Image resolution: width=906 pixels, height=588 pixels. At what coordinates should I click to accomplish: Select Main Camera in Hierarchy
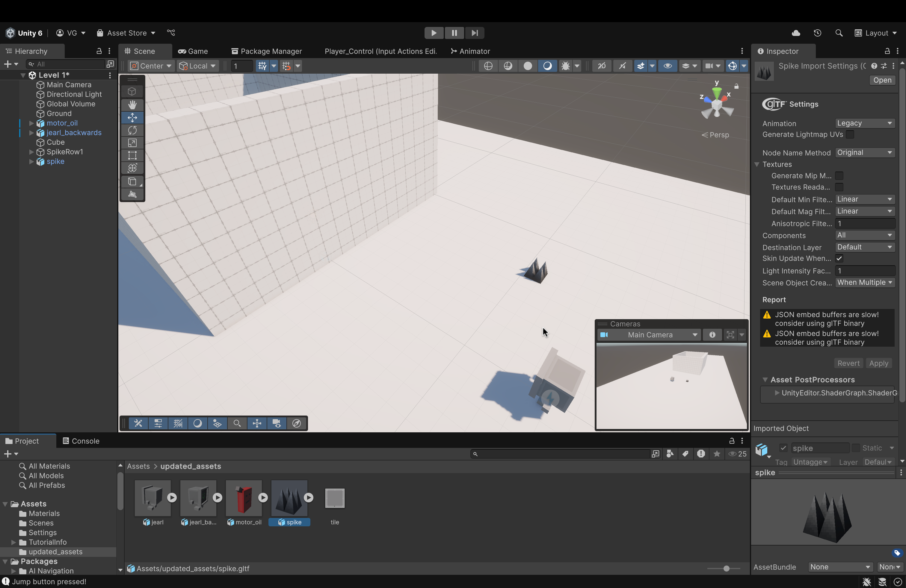(69, 85)
